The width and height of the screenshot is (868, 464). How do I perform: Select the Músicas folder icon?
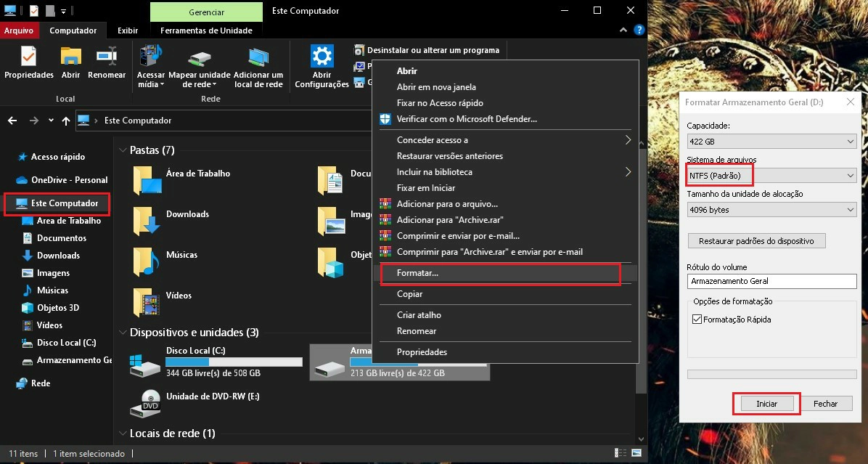[x=147, y=261]
